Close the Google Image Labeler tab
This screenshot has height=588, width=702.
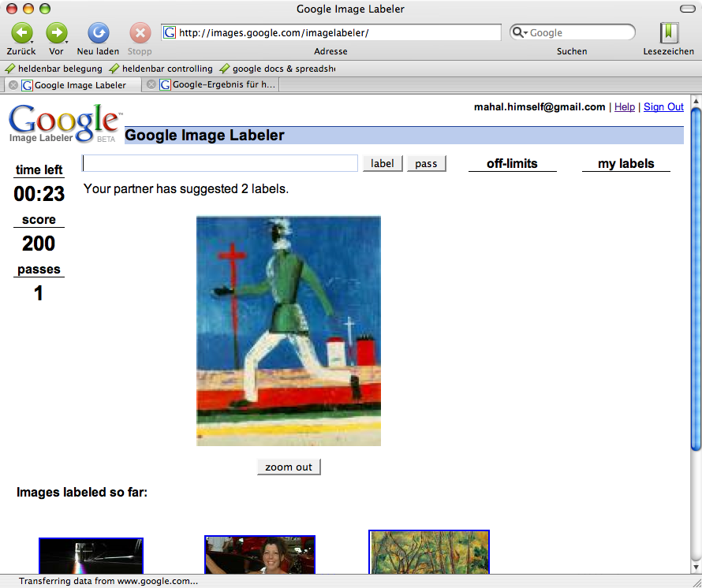(x=13, y=85)
